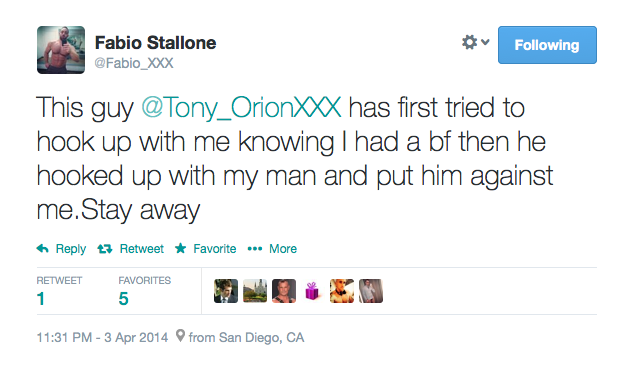
Task: Click the purple gift box avatar
Action: pos(312,291)
